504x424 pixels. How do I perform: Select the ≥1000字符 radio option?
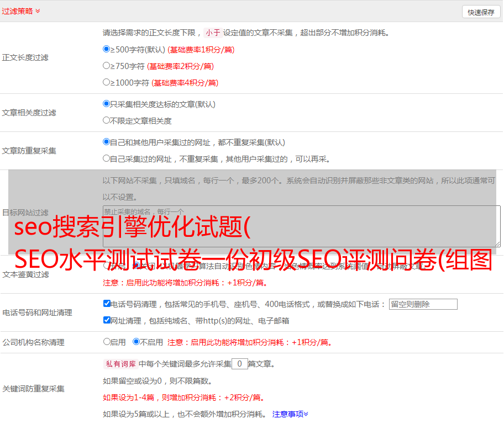click(106, 82)
